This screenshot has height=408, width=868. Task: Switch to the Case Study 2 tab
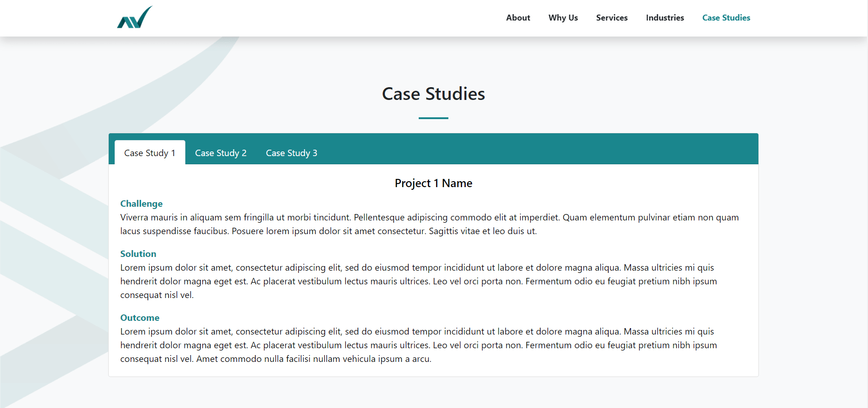click(x=221, y=153)
